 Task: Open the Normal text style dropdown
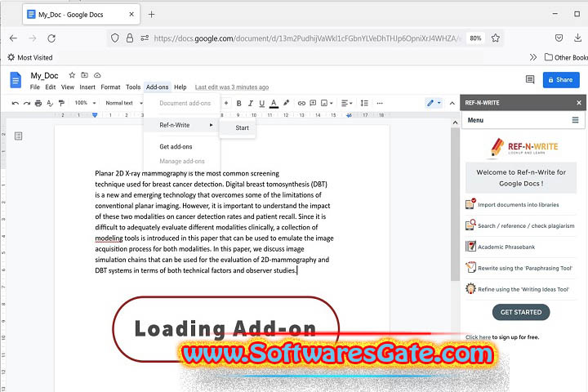124,103
